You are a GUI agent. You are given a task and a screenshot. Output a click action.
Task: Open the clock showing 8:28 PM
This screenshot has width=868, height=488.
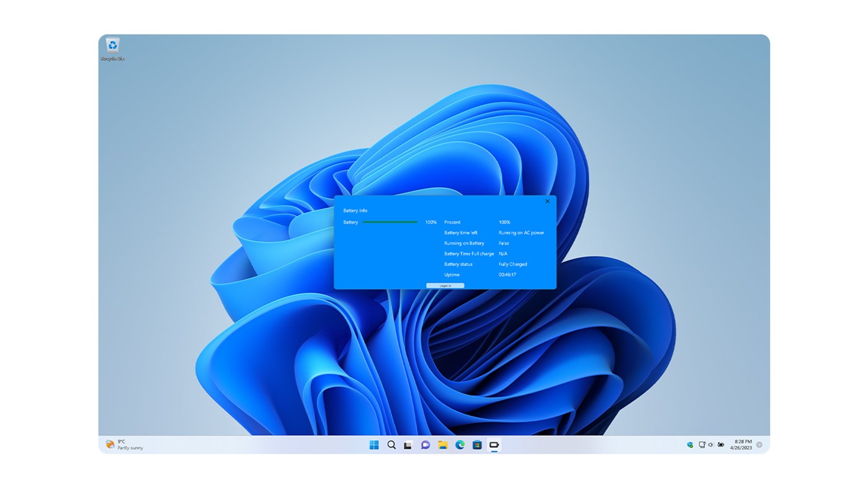click(x=741, y=445)
